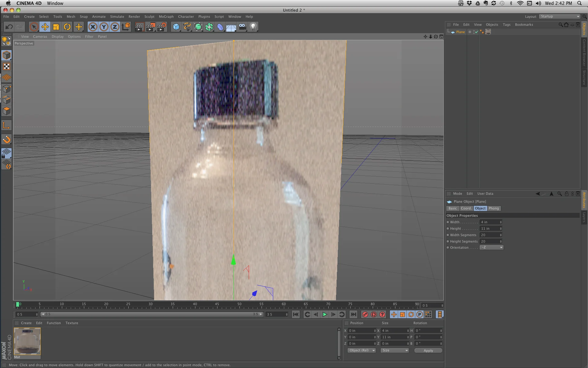Toggle X axis lock

[92, 27]
